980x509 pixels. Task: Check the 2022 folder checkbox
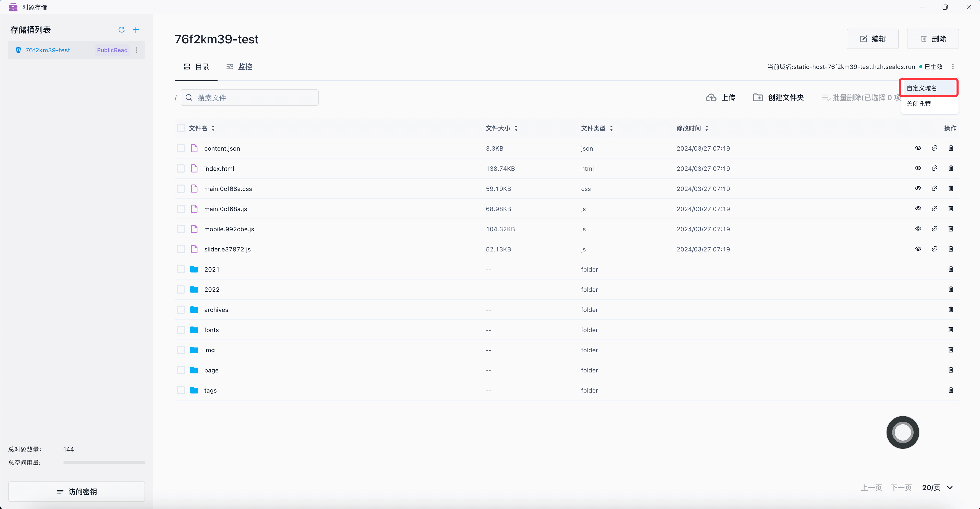(x=181, y=289)
